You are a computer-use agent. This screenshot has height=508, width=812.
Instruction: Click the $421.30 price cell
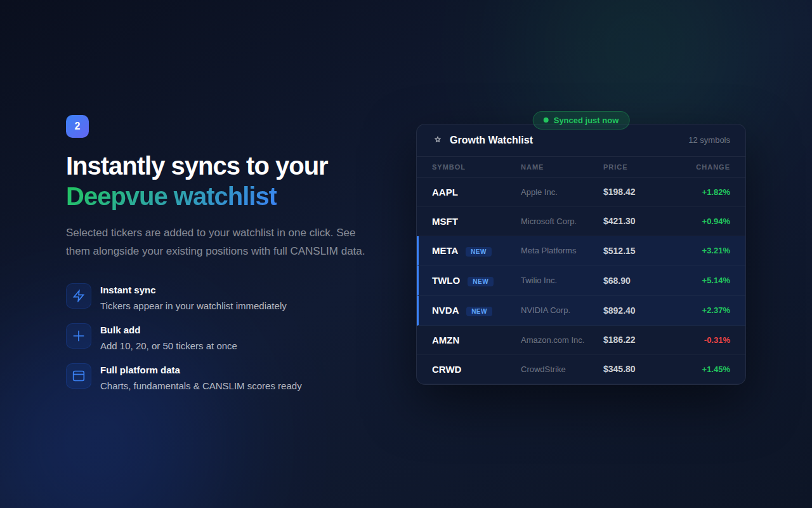[x=619, y=221]
